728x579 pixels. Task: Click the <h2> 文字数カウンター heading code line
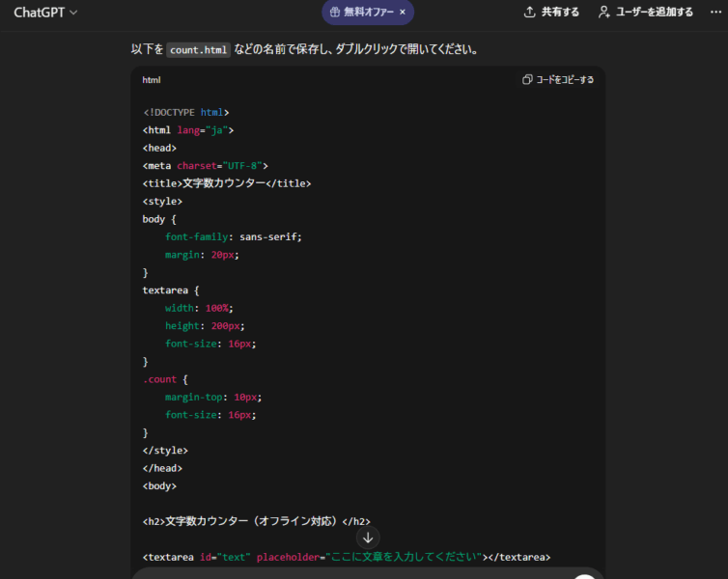[x=256, y=521]
